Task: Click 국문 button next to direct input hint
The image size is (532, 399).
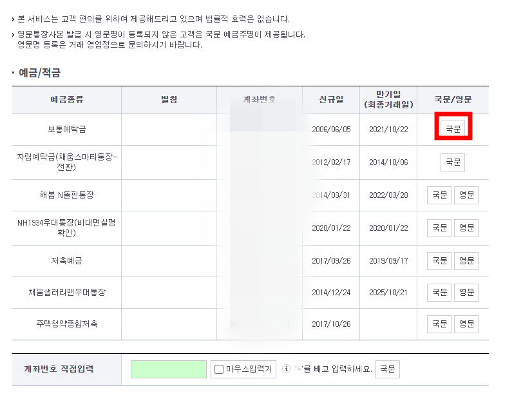Action: [x=388, y=369]
